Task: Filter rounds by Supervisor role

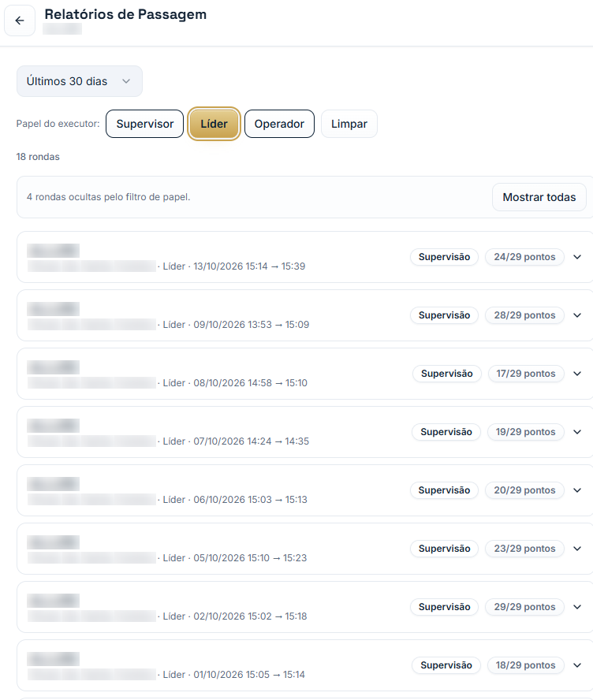Action: (x=144, y=124)
